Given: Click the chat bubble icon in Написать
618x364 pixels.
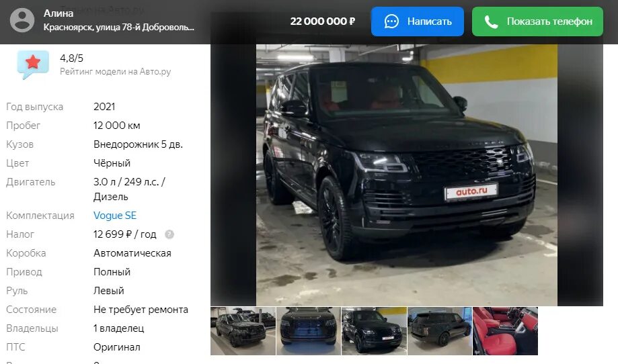Looking at the screenshot, I should point(391,21).
